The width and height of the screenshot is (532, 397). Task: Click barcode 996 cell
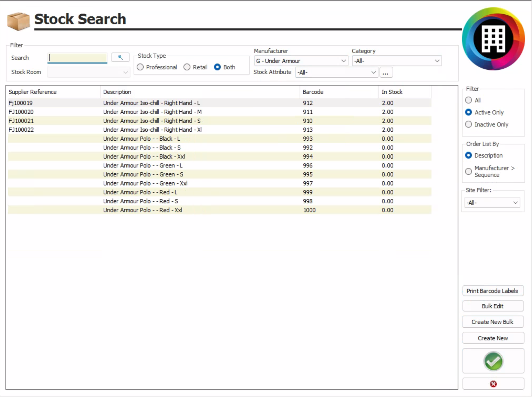(308, 166)
